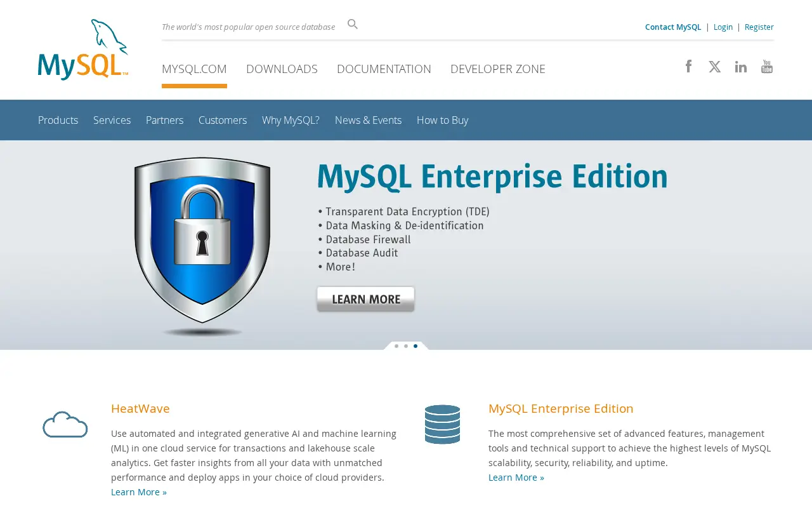Open the X (Twitter) icon
This screenshot has height=508, width=812.
point(715,67)
